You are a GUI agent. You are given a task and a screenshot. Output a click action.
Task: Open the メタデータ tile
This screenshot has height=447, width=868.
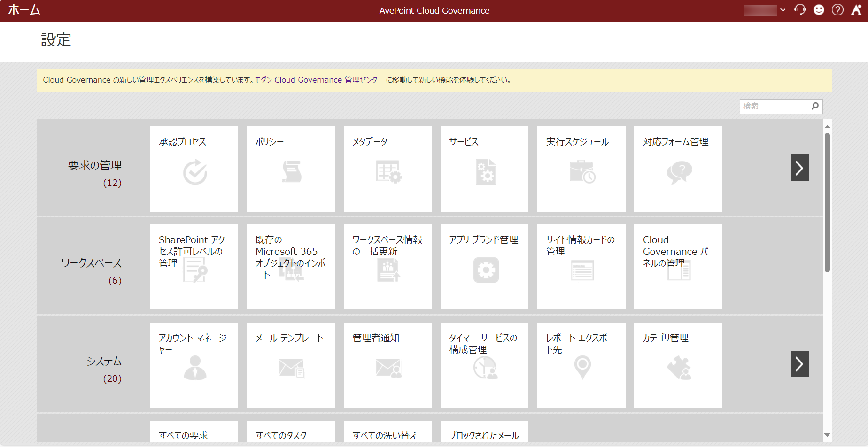pos(387,169)
